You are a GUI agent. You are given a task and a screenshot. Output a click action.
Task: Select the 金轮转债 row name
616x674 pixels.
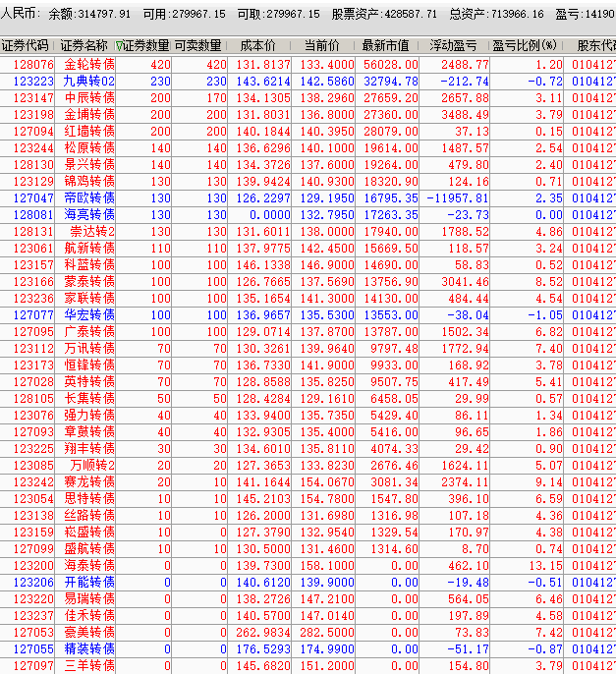coord(89,65)
